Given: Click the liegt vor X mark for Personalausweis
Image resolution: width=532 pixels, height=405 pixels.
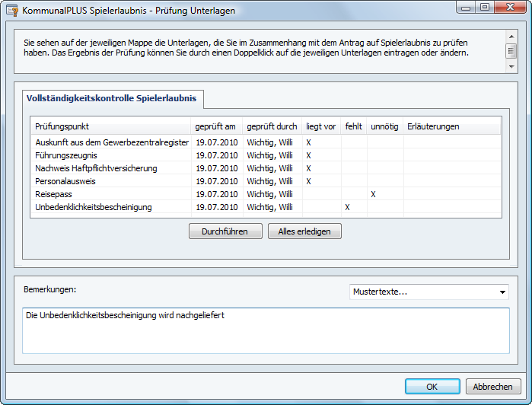Looking at the screenshot, I should [309, 181].
